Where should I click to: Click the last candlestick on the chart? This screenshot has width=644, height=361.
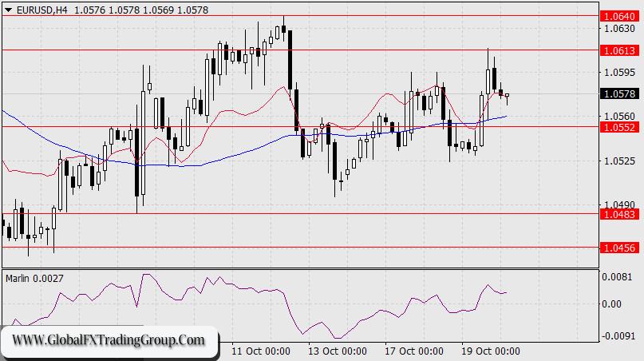pos(508,98)
